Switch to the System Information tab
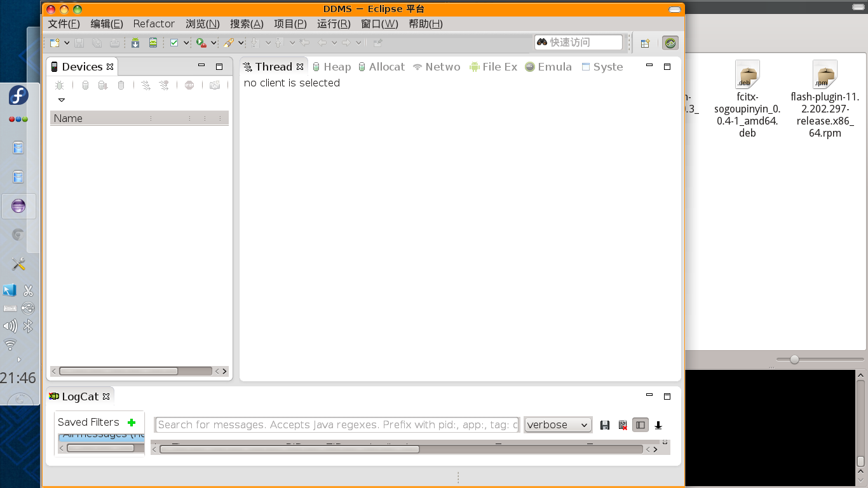 pos(602,67)
